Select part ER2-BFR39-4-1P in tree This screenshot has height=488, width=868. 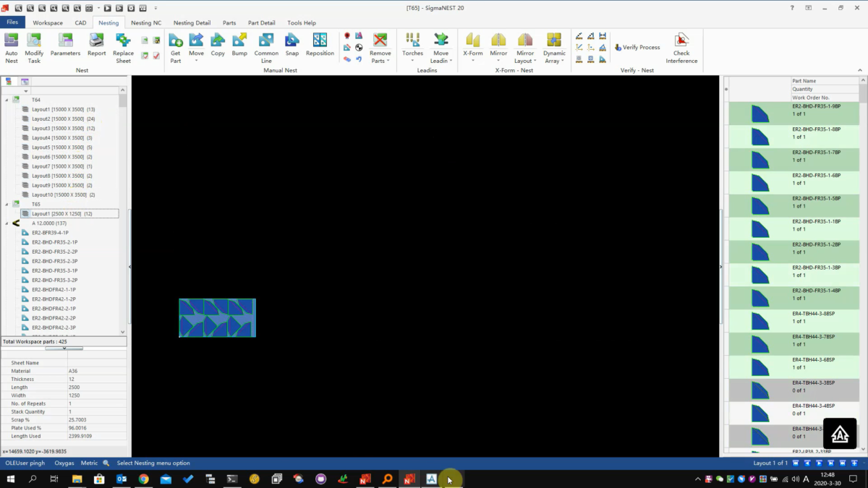point(50,233)
